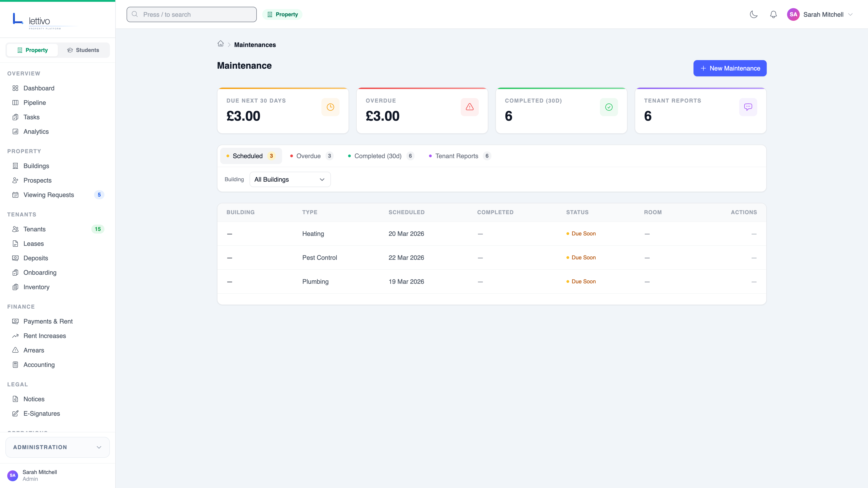The width and height of the screenshot is (868, 488).
Task: Click the notification bell icon
Action: [773, 14]
